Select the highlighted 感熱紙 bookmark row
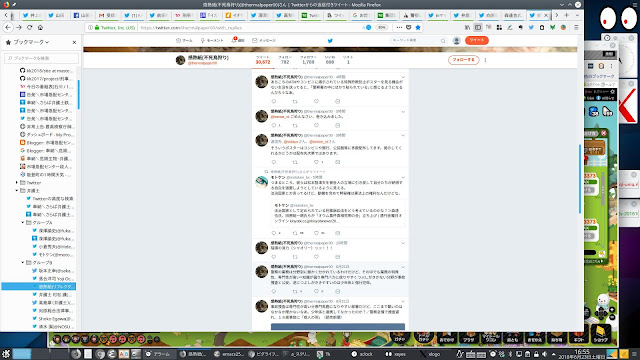Screen dimensions: 640x360 coord(39,287)
